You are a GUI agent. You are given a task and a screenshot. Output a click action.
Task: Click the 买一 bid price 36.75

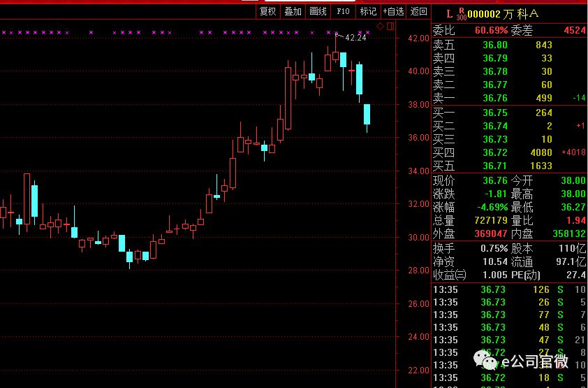point(495,113)
